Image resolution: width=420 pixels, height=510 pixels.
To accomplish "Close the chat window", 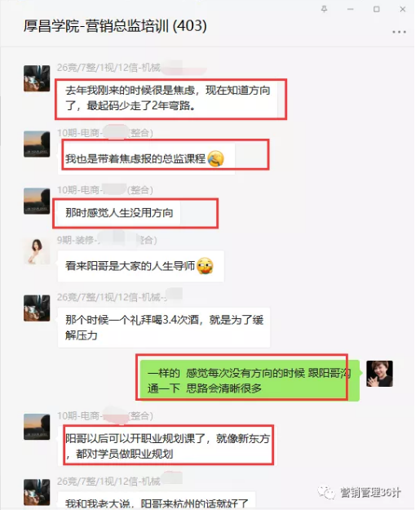I will (x=402, y=9).
